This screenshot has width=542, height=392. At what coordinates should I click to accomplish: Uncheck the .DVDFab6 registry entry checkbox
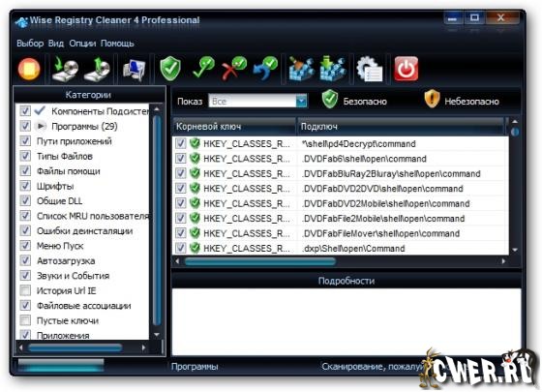point(180,159)
